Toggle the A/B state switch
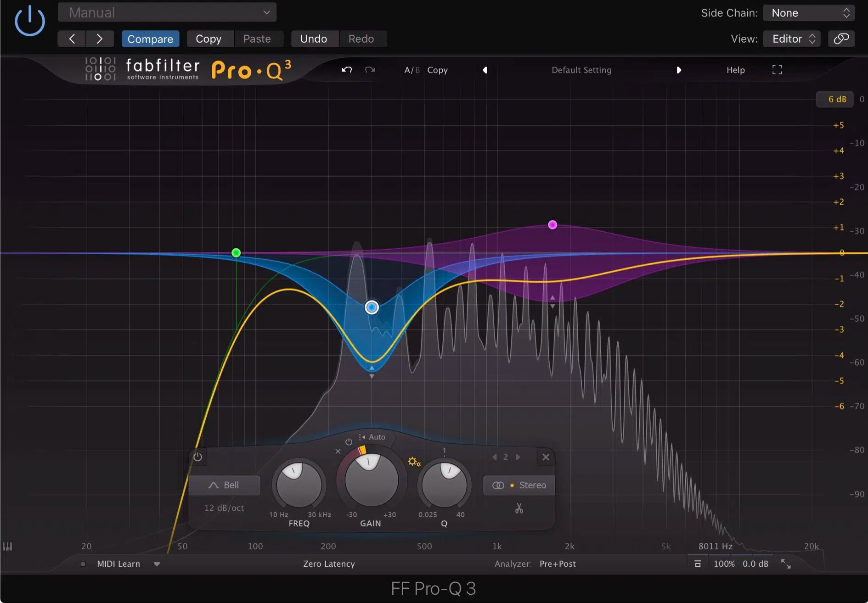868x603 pixels. click(412, 70)
